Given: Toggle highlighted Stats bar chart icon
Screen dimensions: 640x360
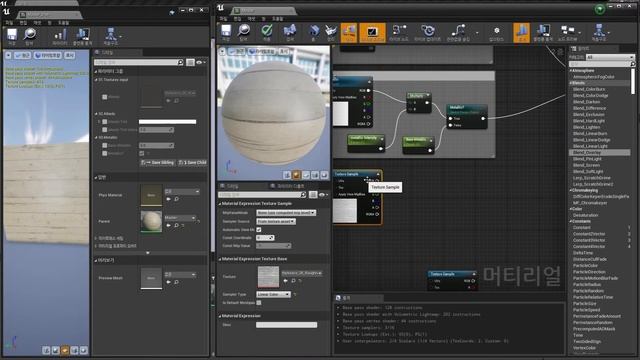Looking at the screenshot, I should [x=521, y=33].
